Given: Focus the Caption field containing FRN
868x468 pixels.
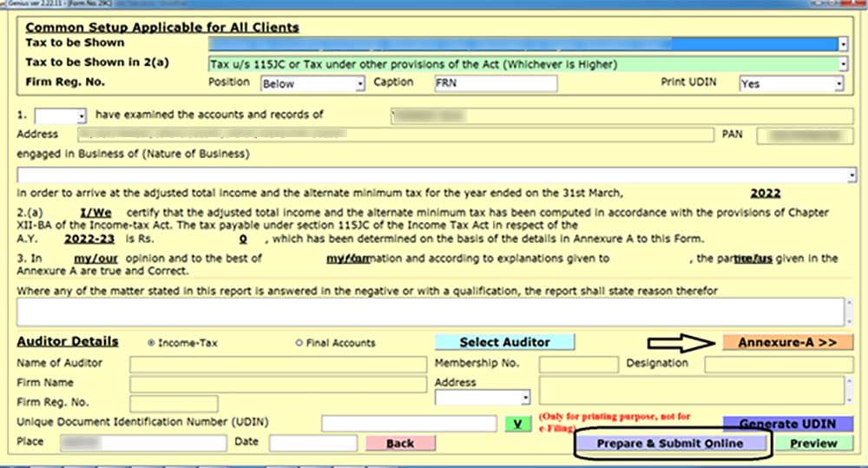Looking at the screenshot, I should (x=495, y=84).
